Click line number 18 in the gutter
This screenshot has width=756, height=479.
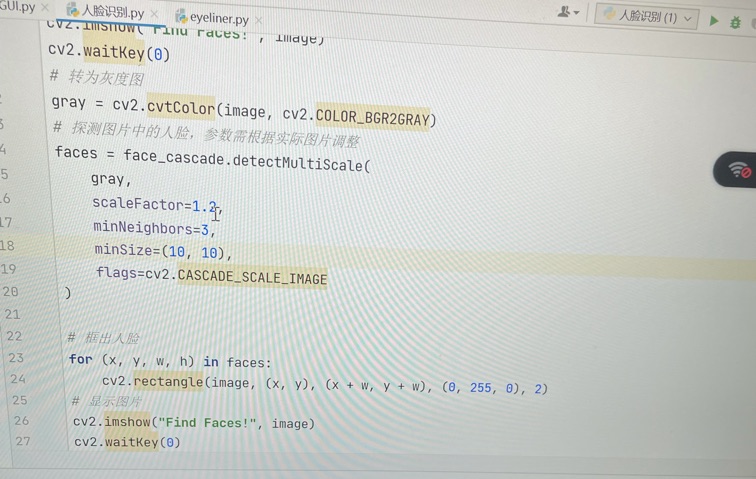pyautogui.click(x=7, y=246)
